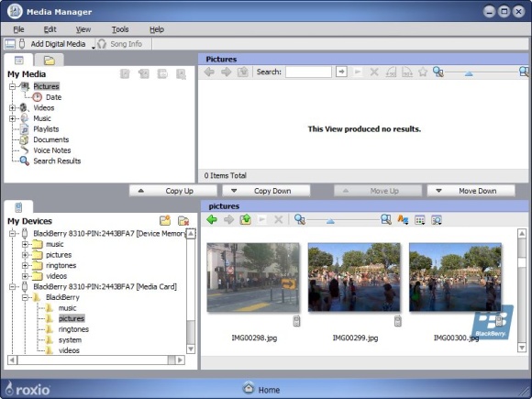This screenshot has height=399, width=532.
Task: Click the green up-folder icon in device pane
Action: coord(245,219)
